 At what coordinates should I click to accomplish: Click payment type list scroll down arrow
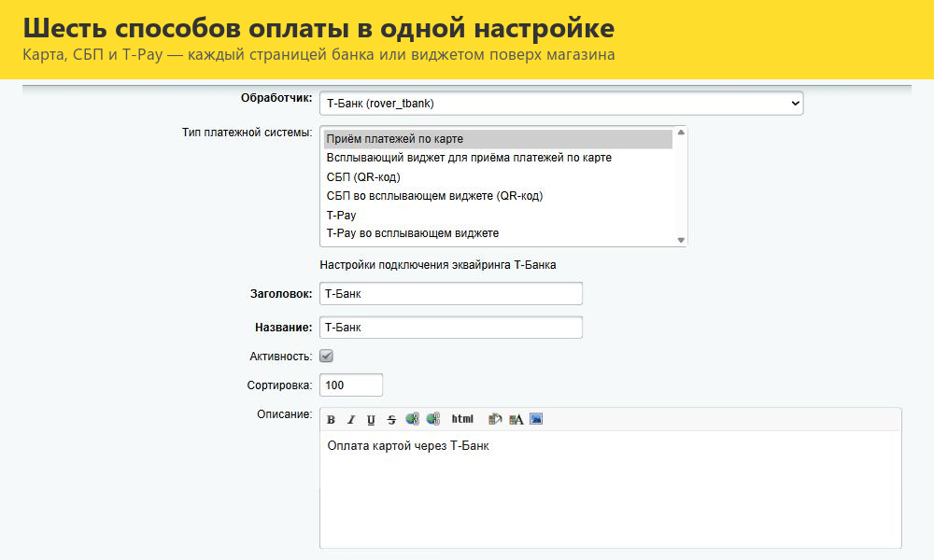point(681,240)
